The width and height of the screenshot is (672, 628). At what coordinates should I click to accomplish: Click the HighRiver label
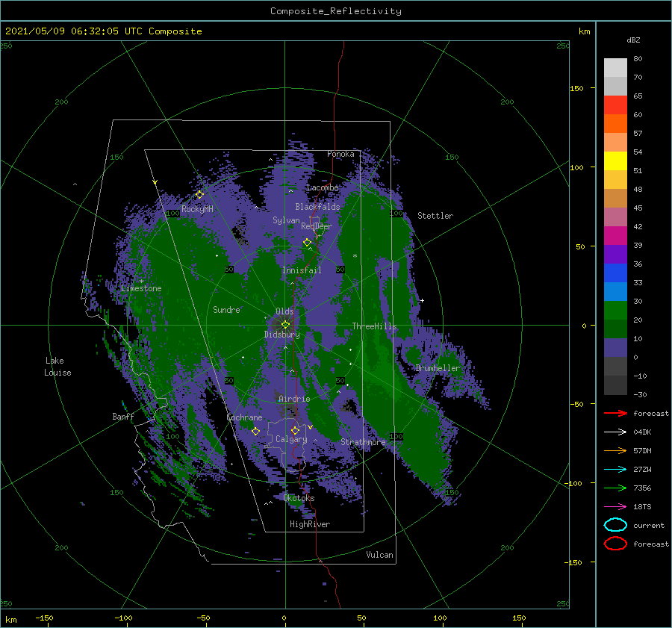click(x=310, y=524)
